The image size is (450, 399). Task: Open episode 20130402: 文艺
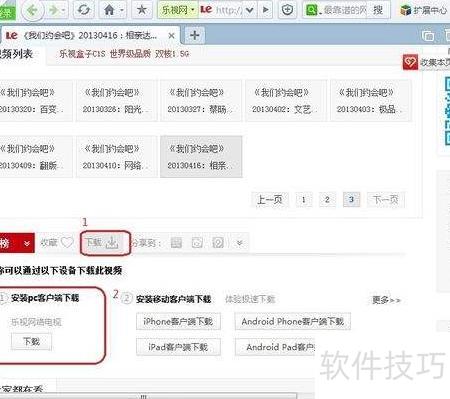[286, 100]
